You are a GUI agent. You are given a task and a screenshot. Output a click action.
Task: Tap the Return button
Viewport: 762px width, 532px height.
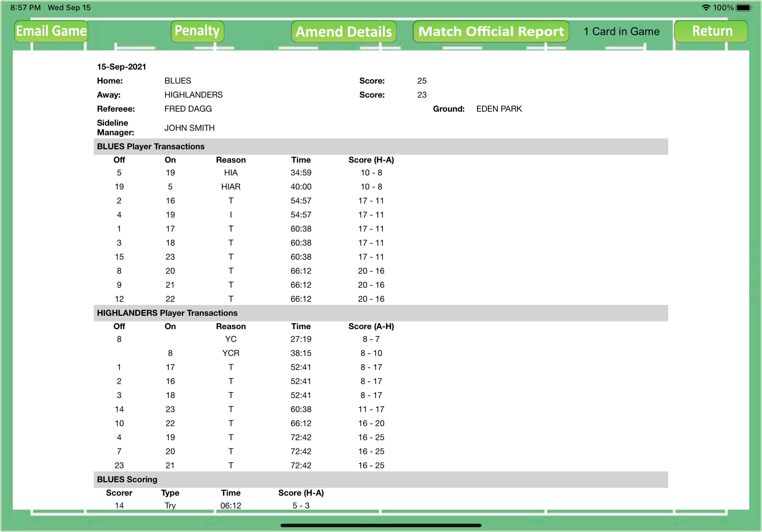coord(711,31)
